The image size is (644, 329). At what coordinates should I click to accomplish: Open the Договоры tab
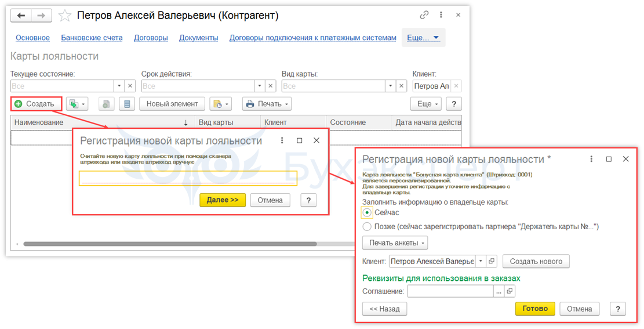point(151,38)
